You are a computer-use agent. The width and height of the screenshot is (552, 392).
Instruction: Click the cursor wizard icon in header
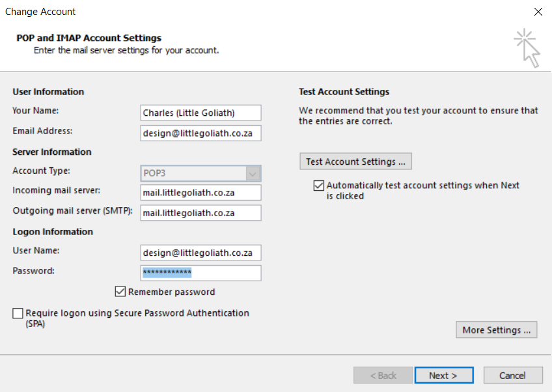coord(528,48)
